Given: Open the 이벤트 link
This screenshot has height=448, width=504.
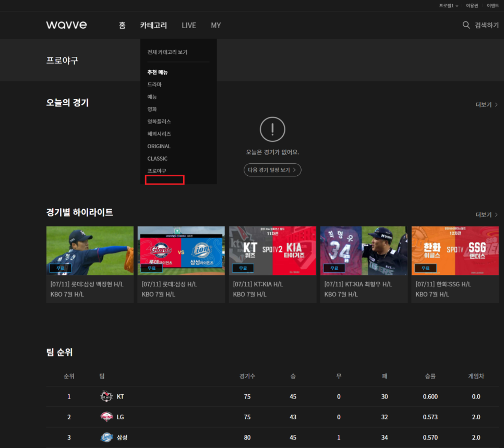Looking at the screenshot, I should coord(493,5).
